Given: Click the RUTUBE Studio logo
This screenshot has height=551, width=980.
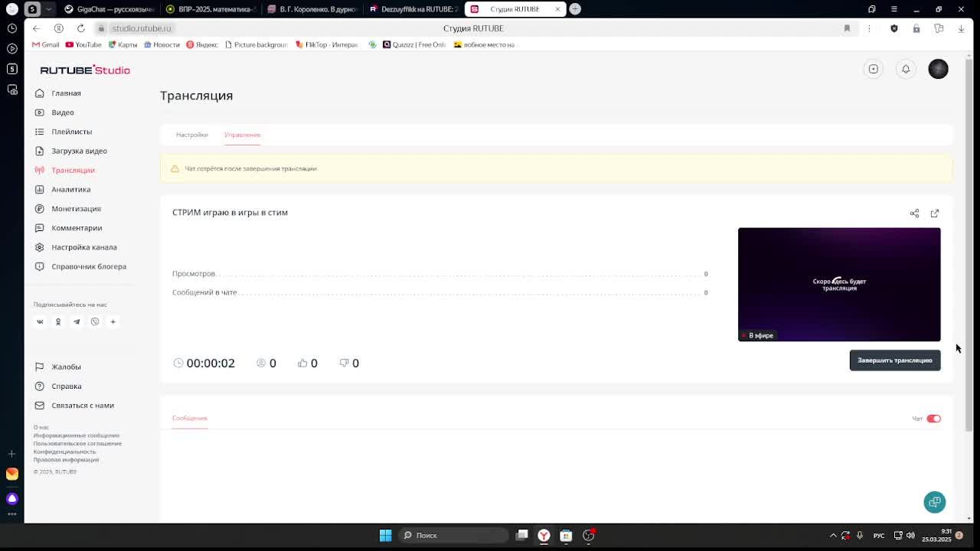Looking at the screenshot, I should (85, 70).
